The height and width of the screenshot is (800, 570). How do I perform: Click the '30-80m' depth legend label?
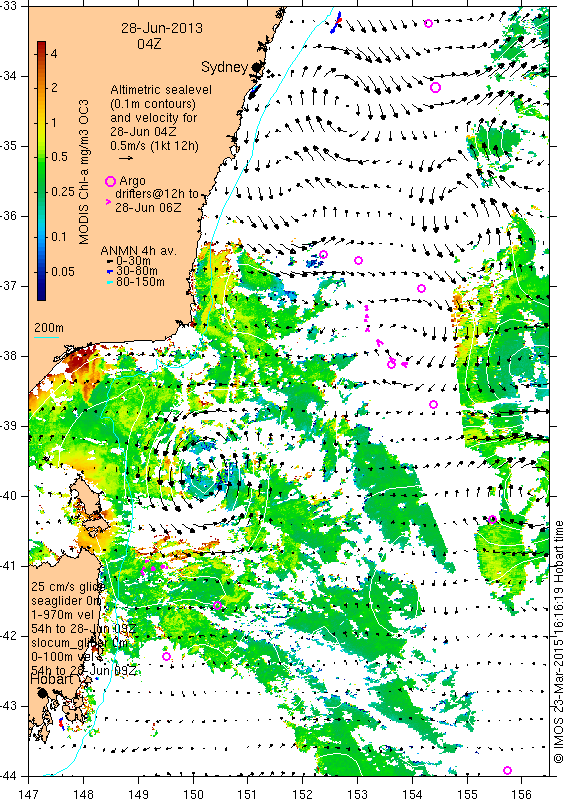coord(137,271)
